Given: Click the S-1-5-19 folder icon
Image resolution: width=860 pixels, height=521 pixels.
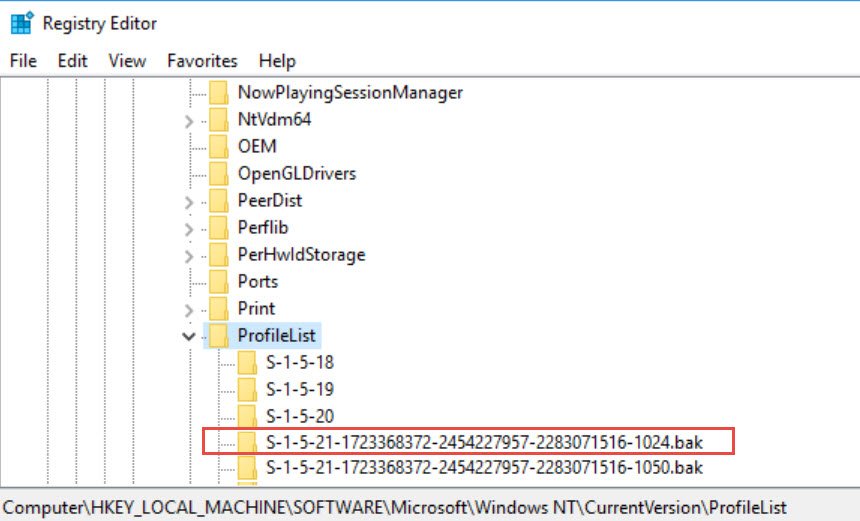Looking at the screenshot, I should point(247,389).
